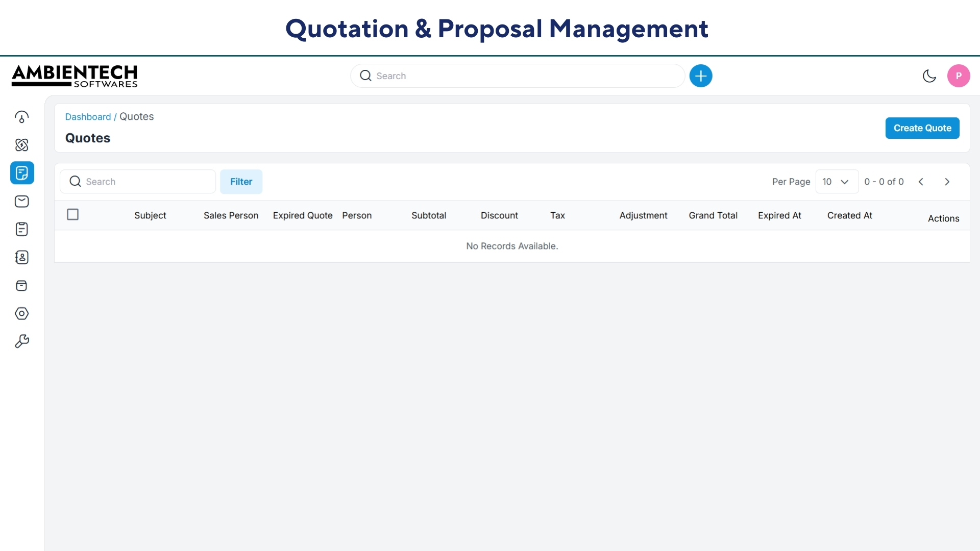
Task: Open the Dashboard breadcrumb link
Action: (x=88, y=116)
